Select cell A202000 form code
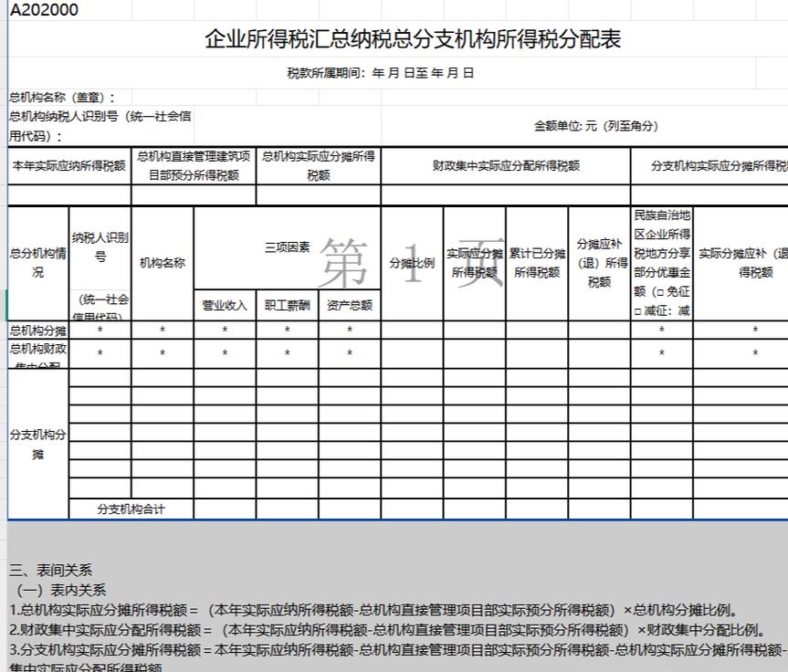The width and height of the screenshot is (788, 672). (x=44, y=10)
